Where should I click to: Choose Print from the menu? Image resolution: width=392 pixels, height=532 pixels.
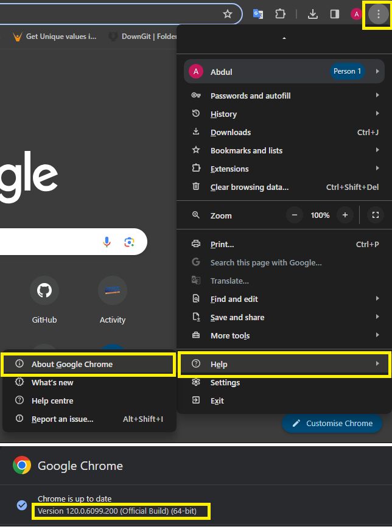click(284, 244)
